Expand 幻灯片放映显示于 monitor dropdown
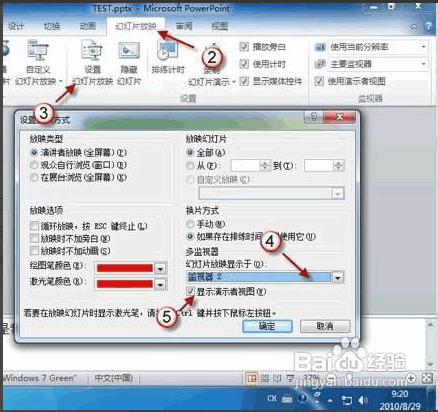The image size is (438, 412). [x=338, y=277]
